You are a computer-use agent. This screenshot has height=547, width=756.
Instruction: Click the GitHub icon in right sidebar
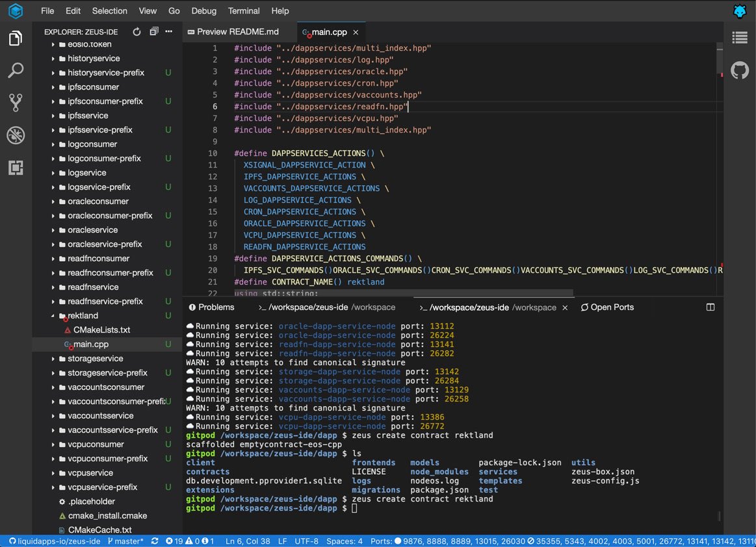click(740, 70)
